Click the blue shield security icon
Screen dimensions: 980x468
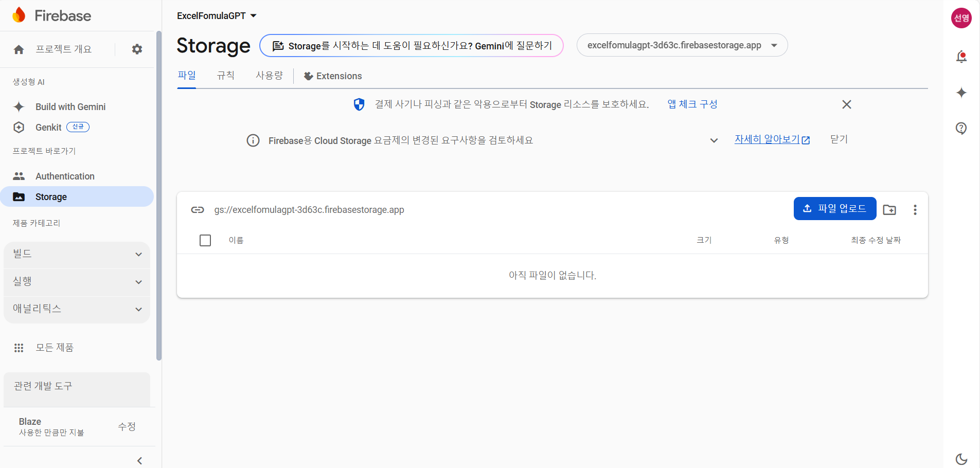click(x=359, y=104)
